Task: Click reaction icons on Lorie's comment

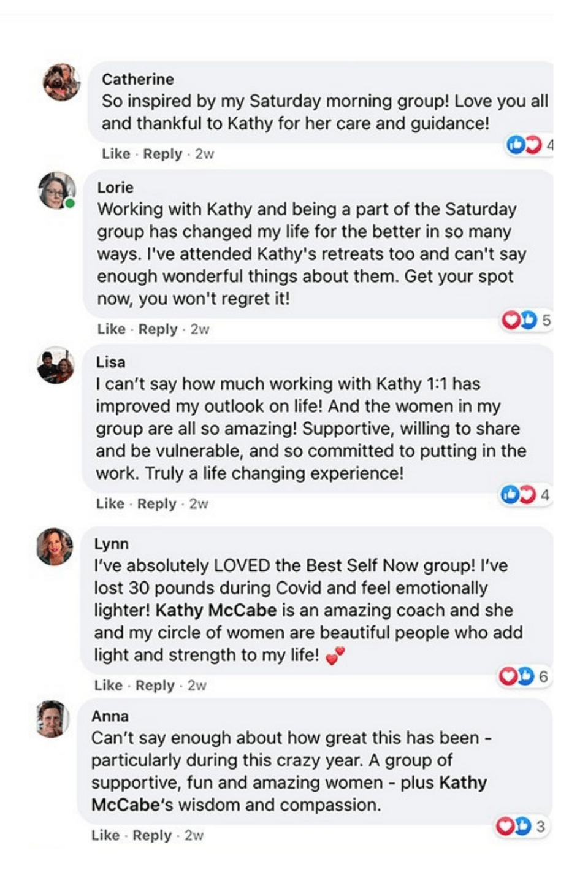Action: click(519, 319)
